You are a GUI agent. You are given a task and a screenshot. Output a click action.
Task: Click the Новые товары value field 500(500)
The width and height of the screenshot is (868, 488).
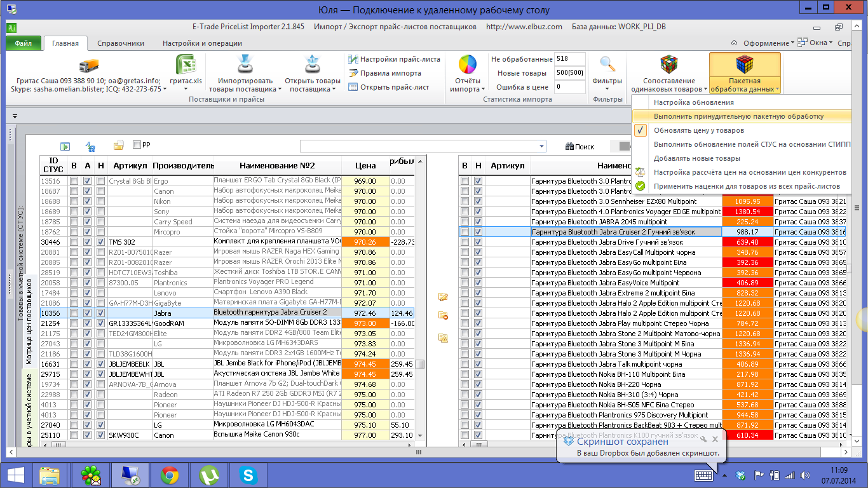coord(570,73)
